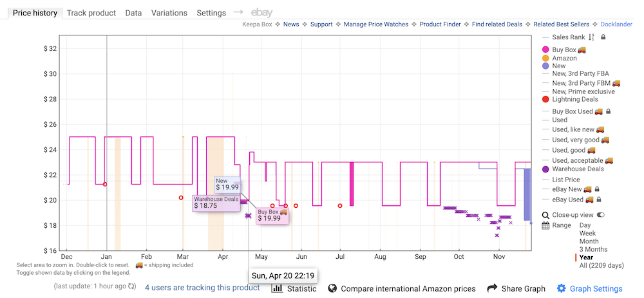Click the Sales Rank sort icon
Screen dimensions: 644x298
coord(591,37)
